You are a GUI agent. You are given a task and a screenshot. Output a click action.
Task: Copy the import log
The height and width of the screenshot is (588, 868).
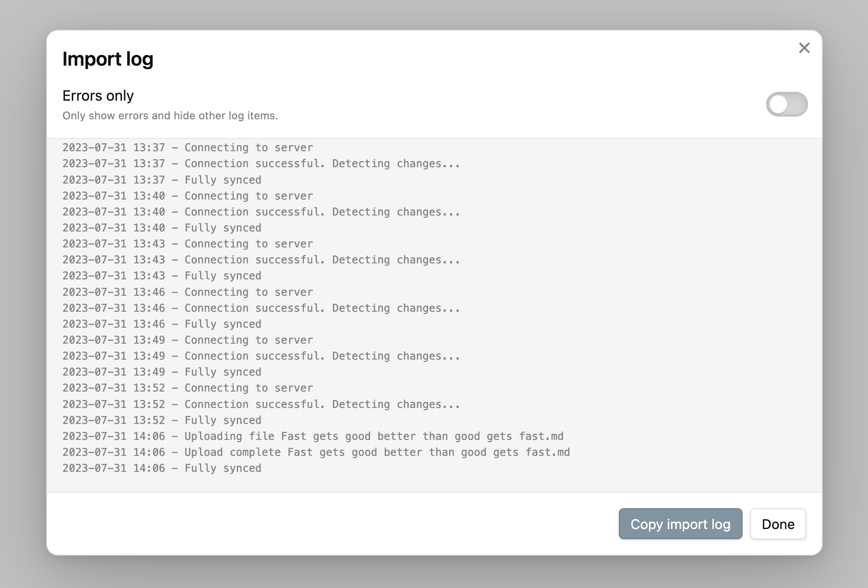680,524
